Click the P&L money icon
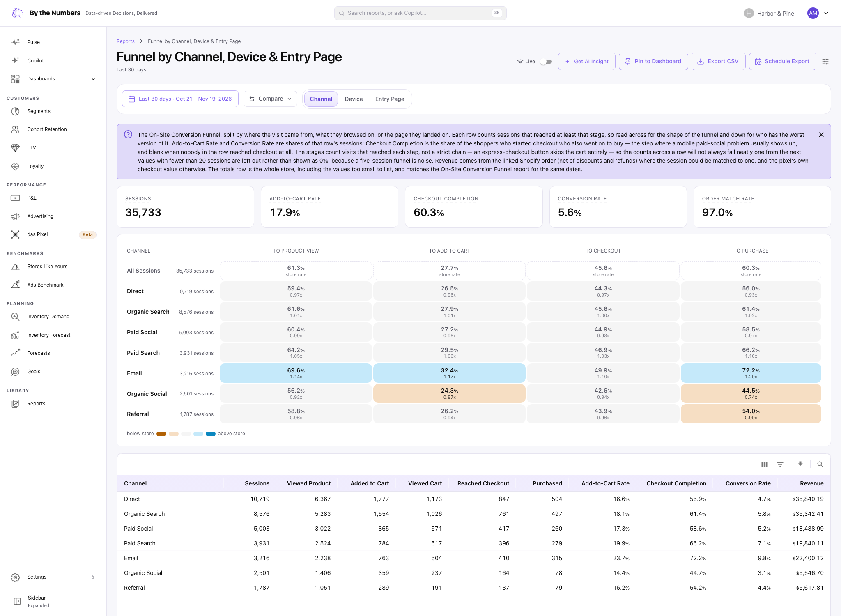 point(15,198)
